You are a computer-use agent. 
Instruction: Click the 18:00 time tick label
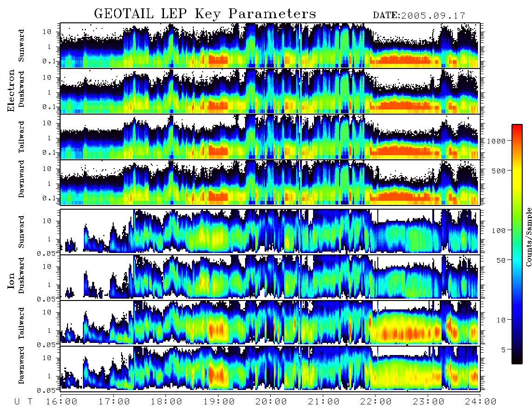(167, 402)
